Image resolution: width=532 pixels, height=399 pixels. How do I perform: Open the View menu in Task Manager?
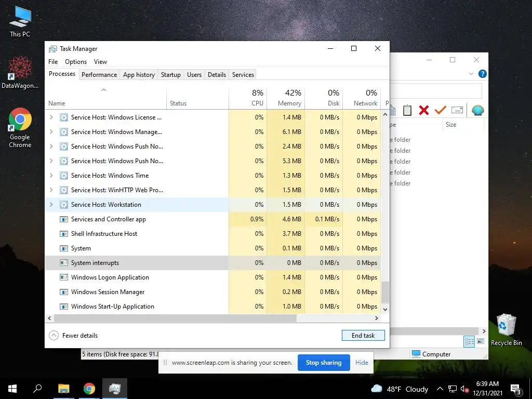point(100,62)
